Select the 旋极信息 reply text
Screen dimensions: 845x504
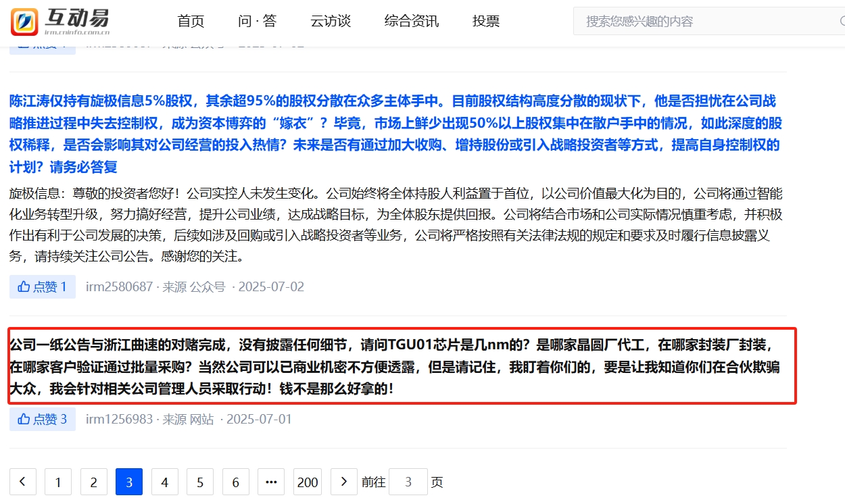pos(396,225)
